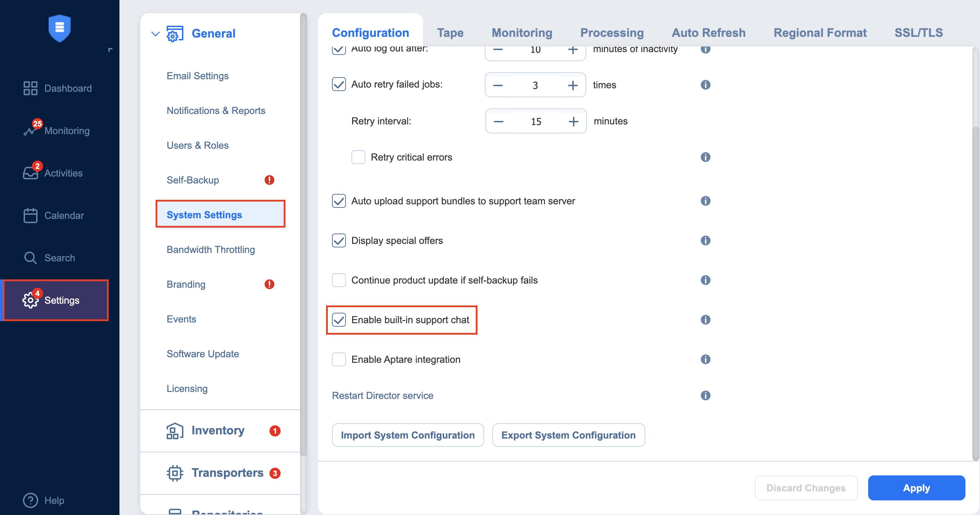
Task: Click the Transporters chip icon
Action: (175, 473)
